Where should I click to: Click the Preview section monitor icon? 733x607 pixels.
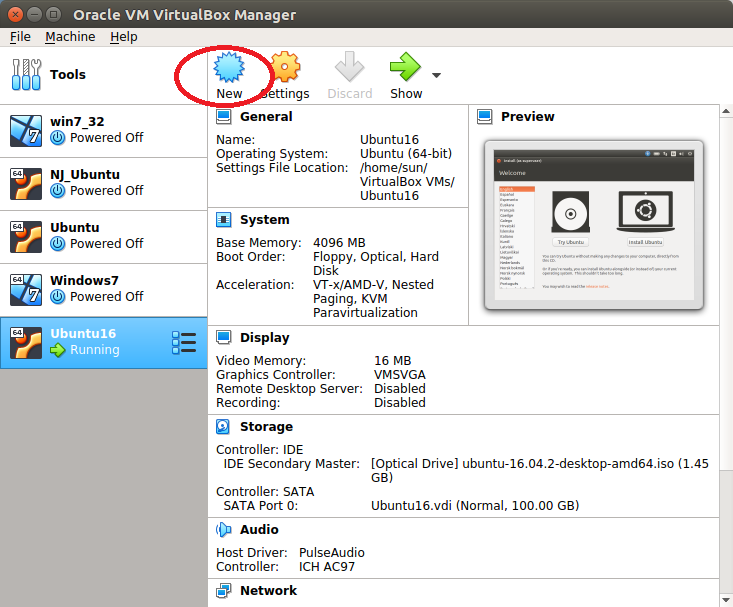(485, 116)
